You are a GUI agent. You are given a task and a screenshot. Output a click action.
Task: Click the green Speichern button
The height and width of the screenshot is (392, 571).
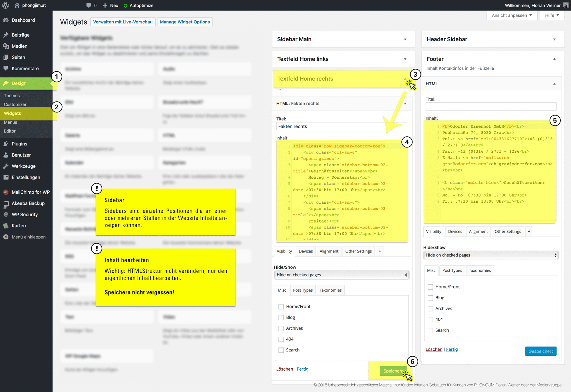click(393, 371)
